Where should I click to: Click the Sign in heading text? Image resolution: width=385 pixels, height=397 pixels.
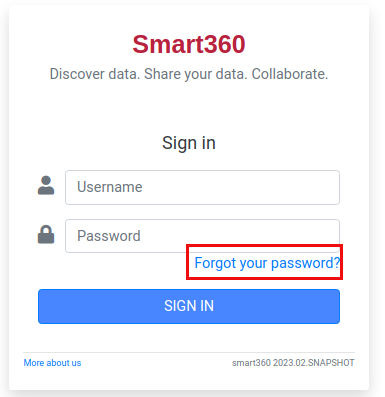(189, 143)
